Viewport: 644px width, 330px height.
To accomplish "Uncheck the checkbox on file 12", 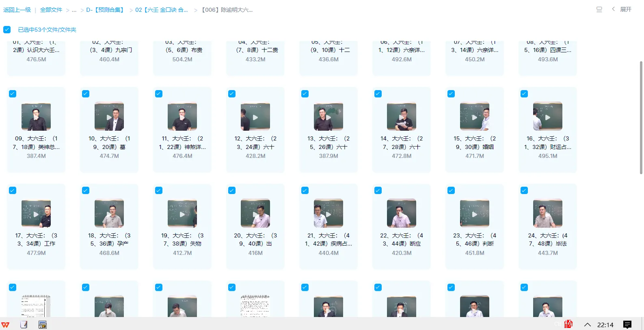I will click(x=232, y=94).
